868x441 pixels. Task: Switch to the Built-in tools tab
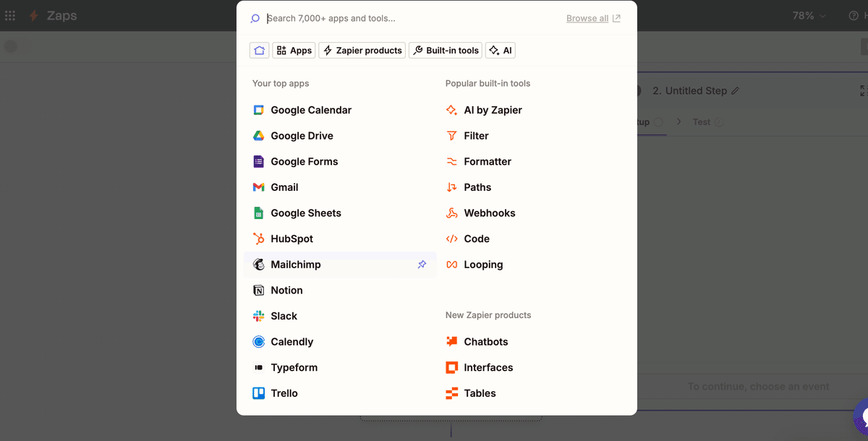coord(446,51)
